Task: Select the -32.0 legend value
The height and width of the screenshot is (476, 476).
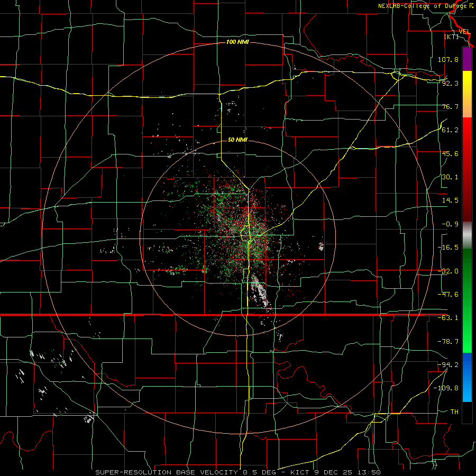Action: 448,271
